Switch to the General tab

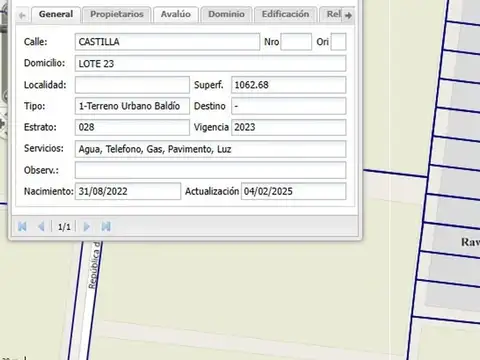[x=56, y=14]
